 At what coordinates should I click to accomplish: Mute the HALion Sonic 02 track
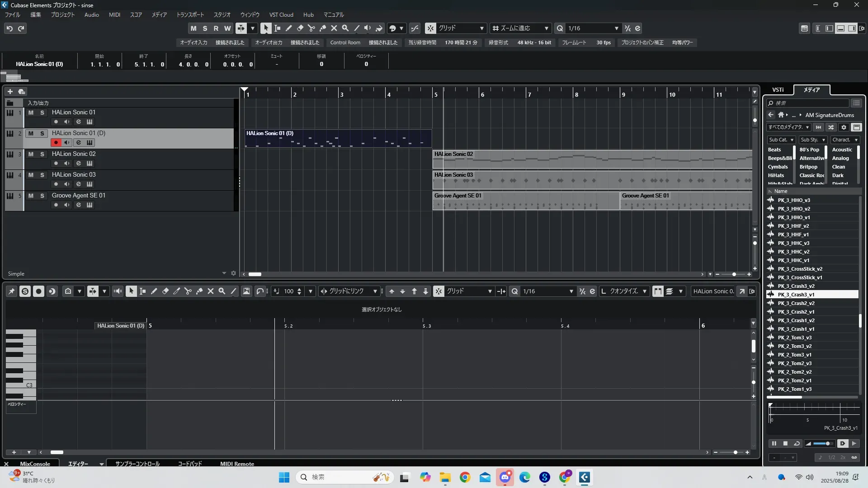[31, 154]
